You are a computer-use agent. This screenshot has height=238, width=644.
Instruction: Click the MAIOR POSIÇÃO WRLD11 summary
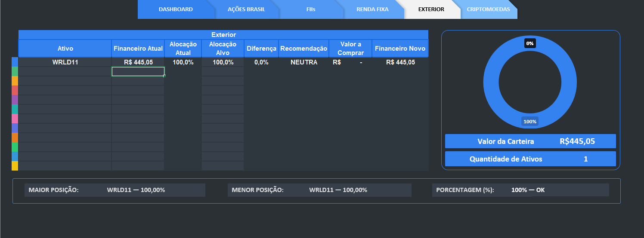tap(115, 190)
